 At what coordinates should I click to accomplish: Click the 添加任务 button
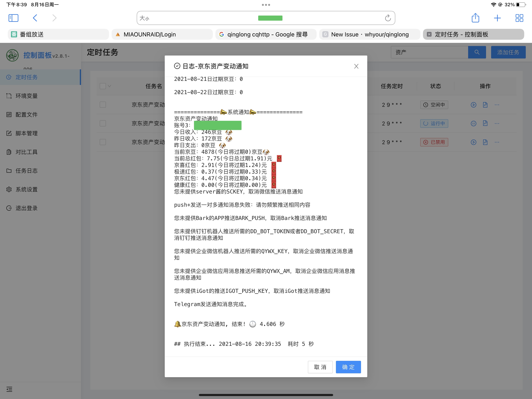pos(508,52)
